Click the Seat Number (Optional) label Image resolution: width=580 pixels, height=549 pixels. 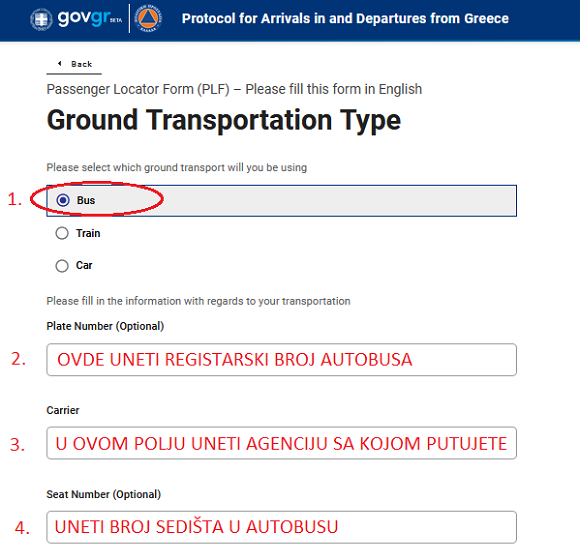pyautogui.click(x=104, y=494)
